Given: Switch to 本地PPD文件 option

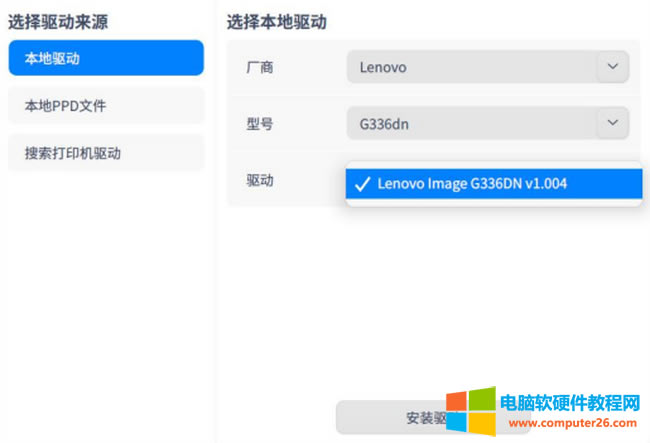Looking at the screenshot, I should pos(105,105).
